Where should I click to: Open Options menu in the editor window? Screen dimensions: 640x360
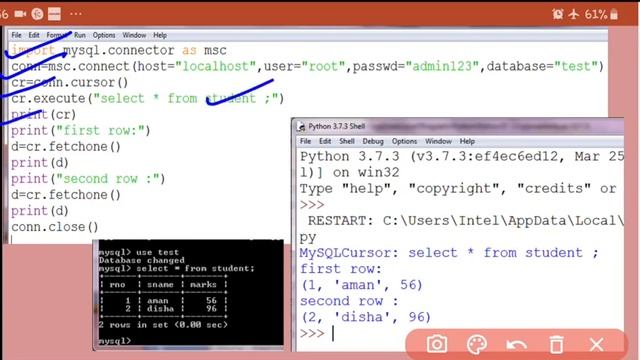(104, 35)
